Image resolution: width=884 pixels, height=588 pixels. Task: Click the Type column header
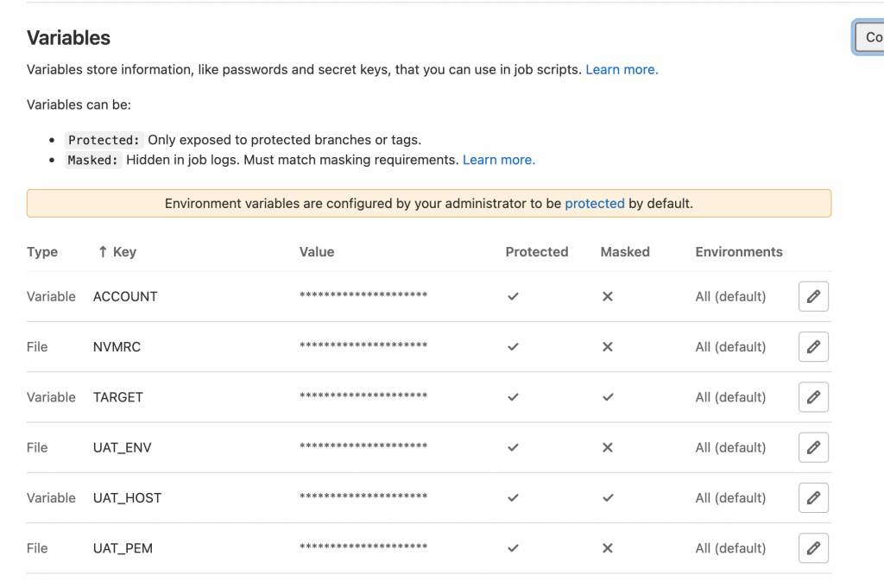click(x=42, y=252)
